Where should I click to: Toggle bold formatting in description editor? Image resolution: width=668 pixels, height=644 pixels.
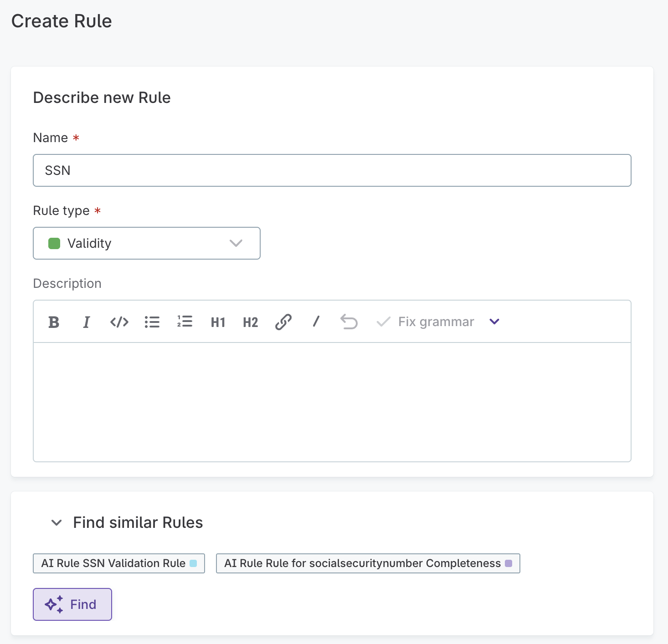click(53, 322)
